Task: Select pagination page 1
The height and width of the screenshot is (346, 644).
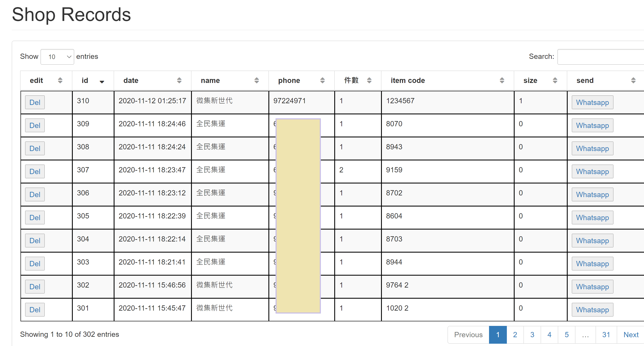Action: click(x=498, y=335)
